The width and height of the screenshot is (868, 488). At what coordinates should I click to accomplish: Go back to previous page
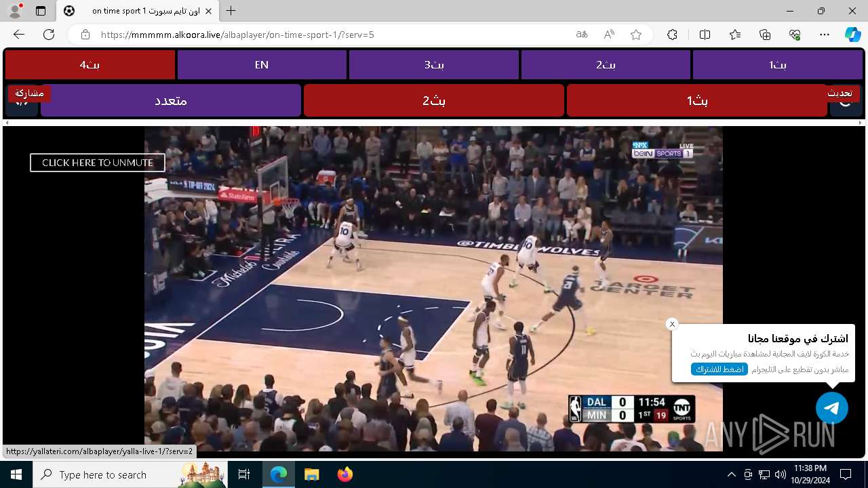pyautogui.click(x=19, y=35)
